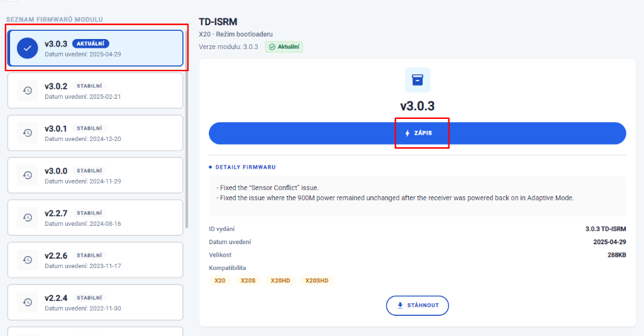Select firmware v3.0.2 in the list
The height and width of the screenshot is (336, 644).
tap(96, 91)
